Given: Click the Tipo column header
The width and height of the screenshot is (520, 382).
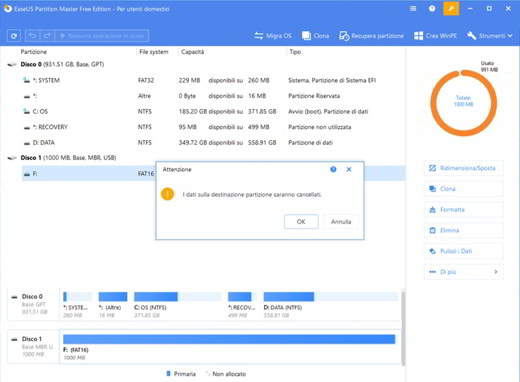Looking at the screenshot, I should pyautogui.click(x=295, y=52).
